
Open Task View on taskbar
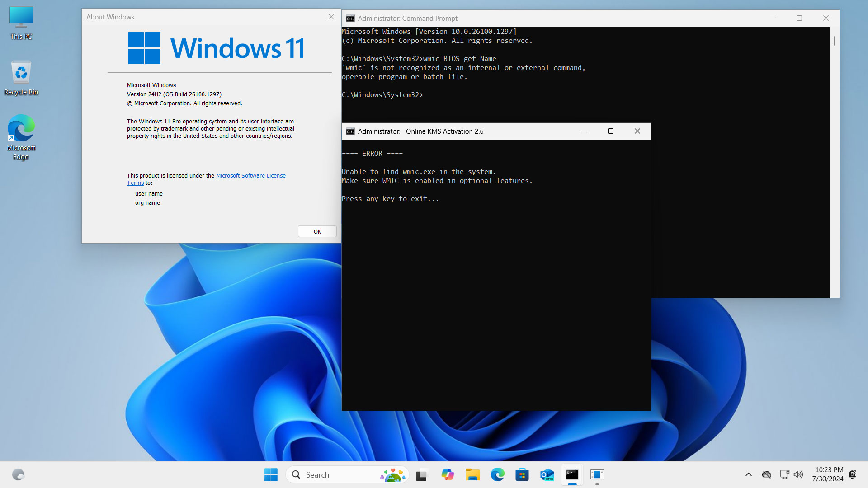422,474
